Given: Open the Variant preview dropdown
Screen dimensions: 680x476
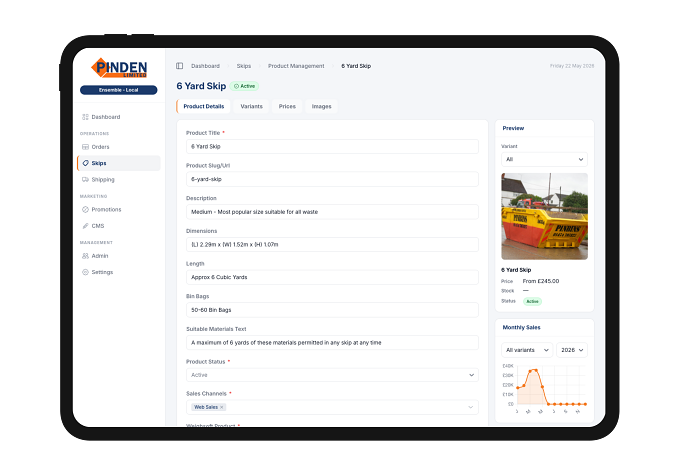Looking at the screenshot, I should coord(544,160).
